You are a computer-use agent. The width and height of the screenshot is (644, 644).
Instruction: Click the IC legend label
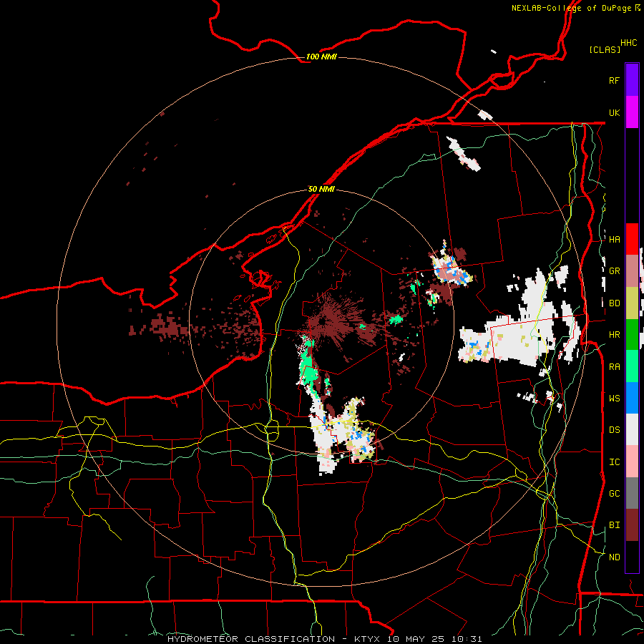pos(614,462)
